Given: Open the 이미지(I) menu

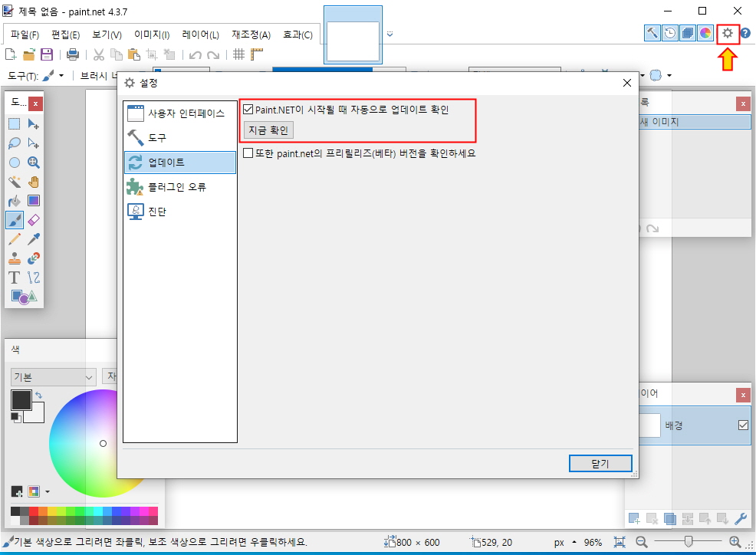Looking at the screenshot, I should (x=152, y=34).
